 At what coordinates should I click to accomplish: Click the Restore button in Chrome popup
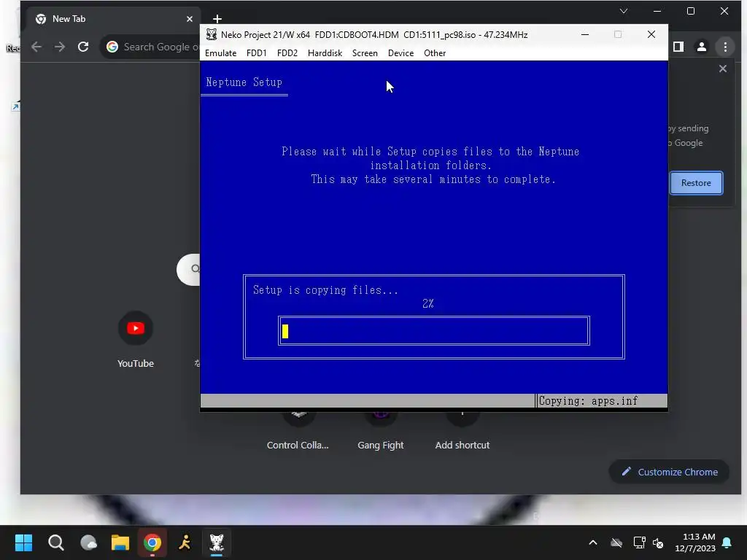pos(696,183)
